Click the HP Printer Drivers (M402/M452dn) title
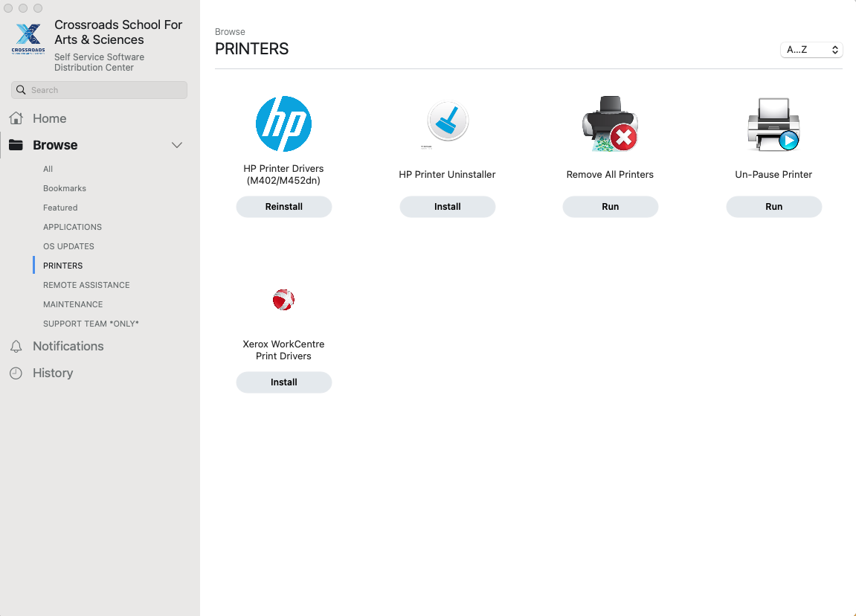The height and width of the screenshot is (616, 856). click(x=283, y=175)
